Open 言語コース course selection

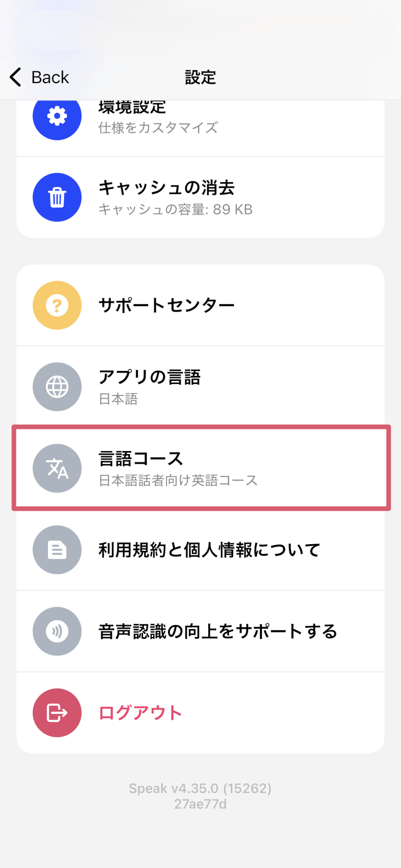pyautogui.click(x=141, y=459)
